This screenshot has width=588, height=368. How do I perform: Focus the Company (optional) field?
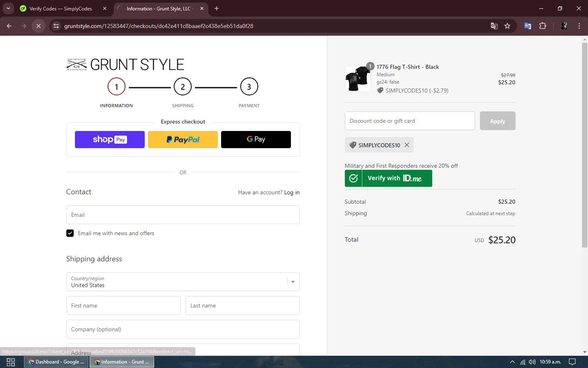coord(183,329)
